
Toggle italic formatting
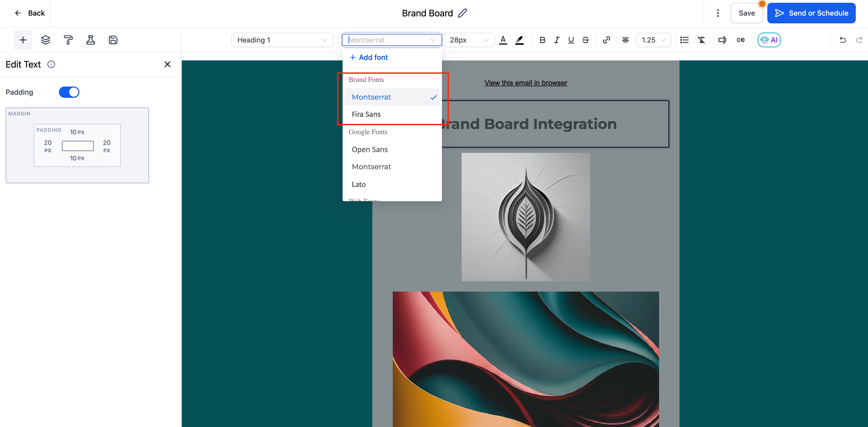click(x=557, y=40)
